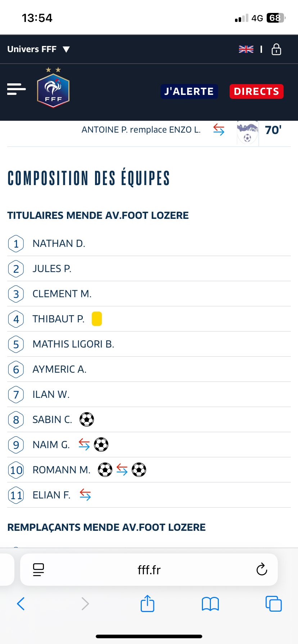This screenshot has height=644, width=298.
Task: Tap yellow card next to THIBAUT P.
Action: [97, 319]
